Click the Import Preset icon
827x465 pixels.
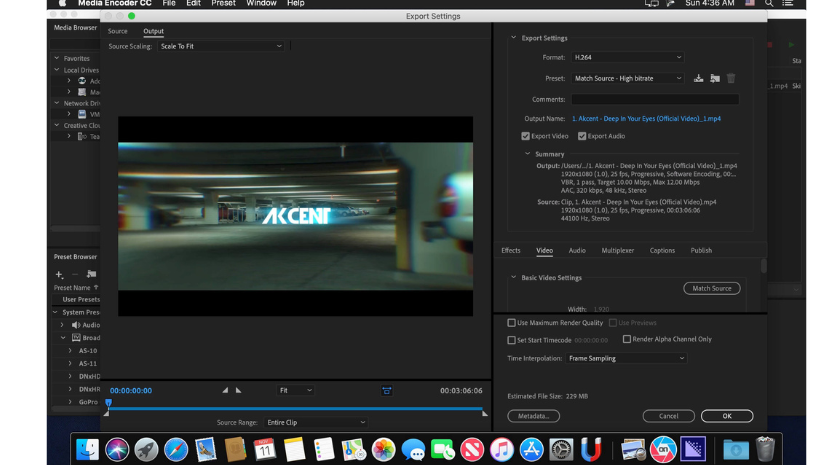click(715, 78)
